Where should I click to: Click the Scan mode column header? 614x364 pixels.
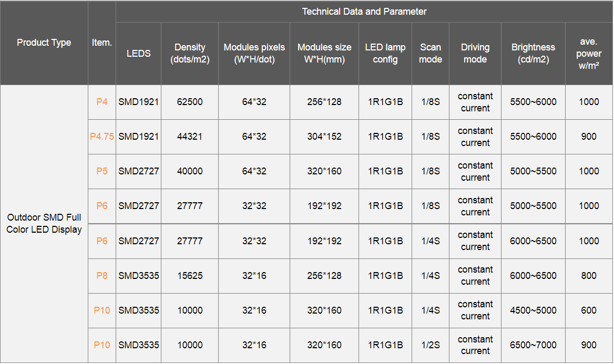(x=431, y=54)
